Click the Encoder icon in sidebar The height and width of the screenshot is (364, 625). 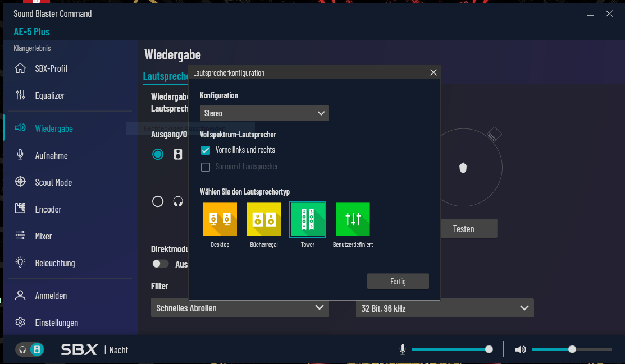pyautogui.click(x=20, y=208)
